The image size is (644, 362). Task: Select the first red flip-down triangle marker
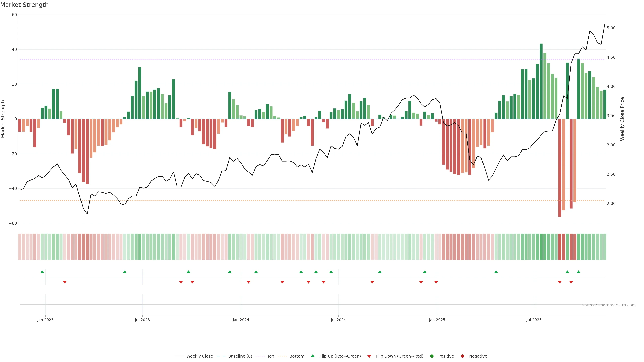point(65,282)
